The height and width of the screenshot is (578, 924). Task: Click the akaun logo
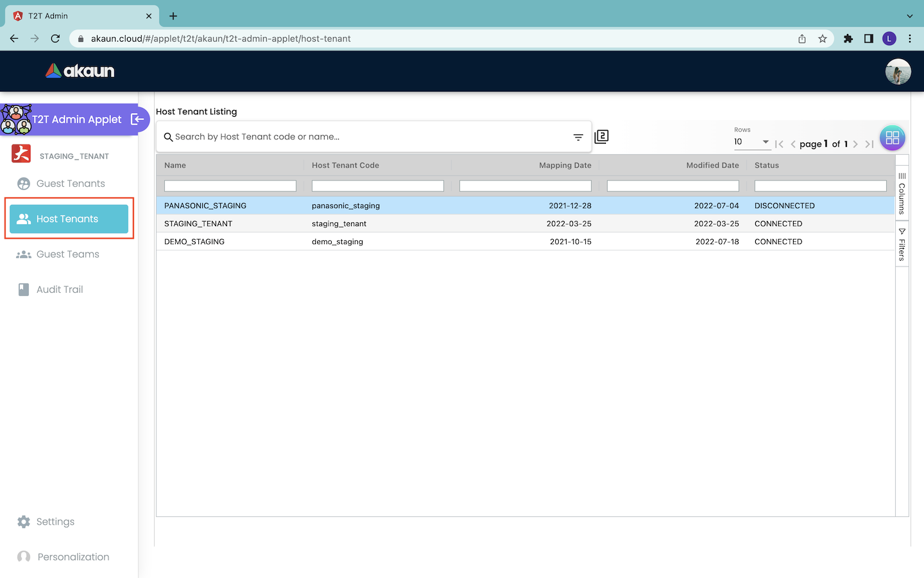point(80,71)
